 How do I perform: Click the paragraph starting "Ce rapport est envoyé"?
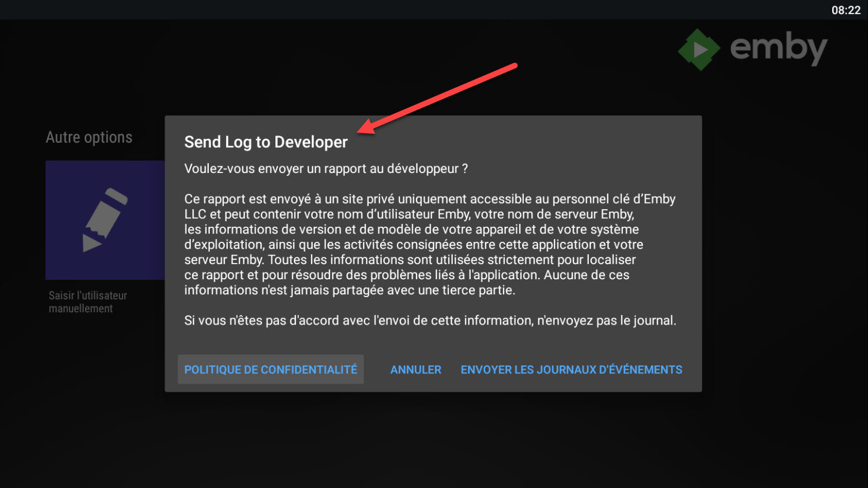click(430, 245)
